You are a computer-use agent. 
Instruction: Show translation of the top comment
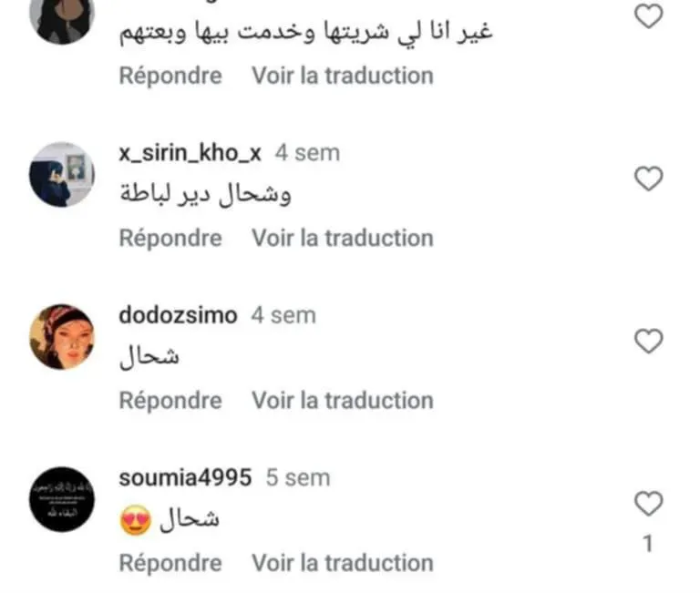point(343,76)
